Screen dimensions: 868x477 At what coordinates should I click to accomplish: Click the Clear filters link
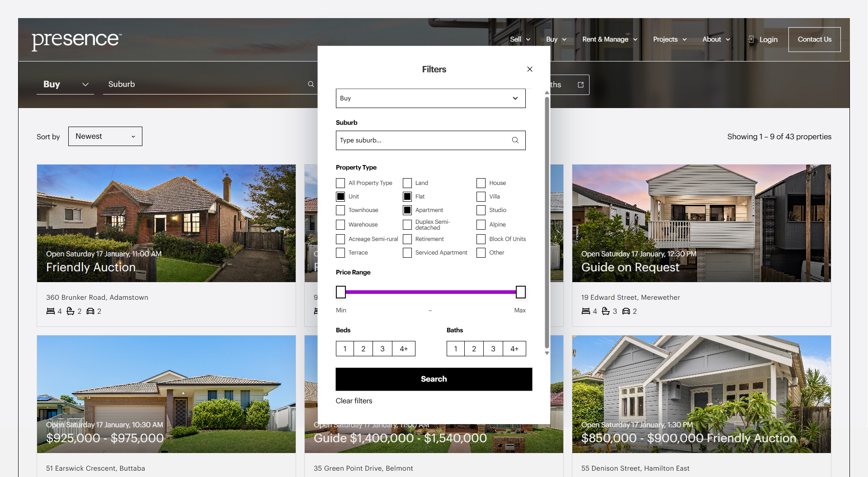pyautogui.click(x=354, y=401)
